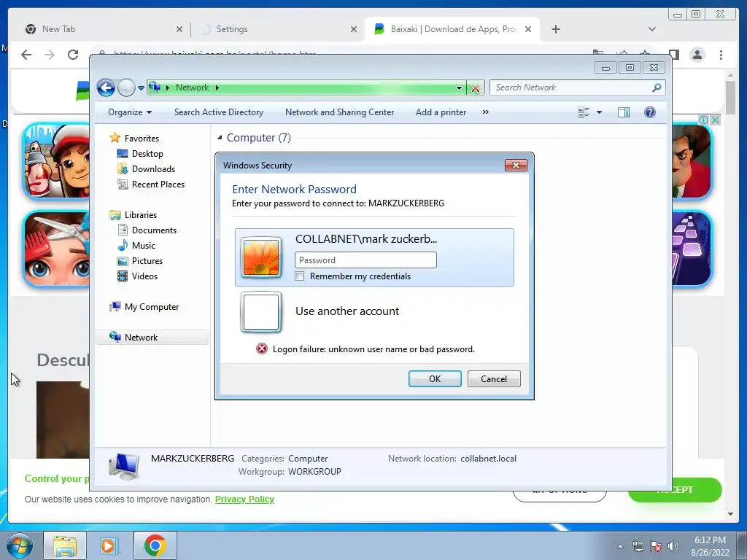The image size is (747, 560).
Task: Click Privacy Policy link in cookie banner
Action: pos(244,499)
